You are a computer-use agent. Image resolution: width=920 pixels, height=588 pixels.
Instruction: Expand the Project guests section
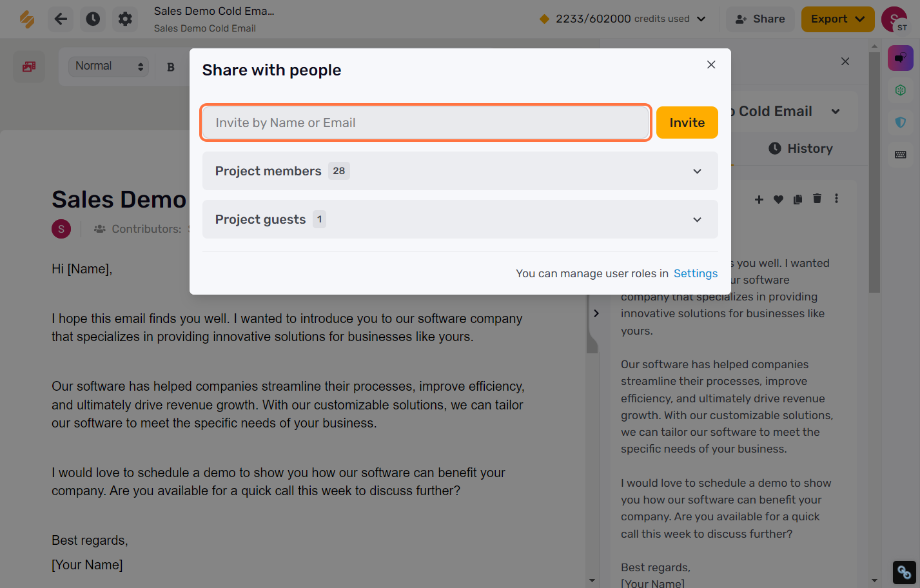click(x=460, y=219)
